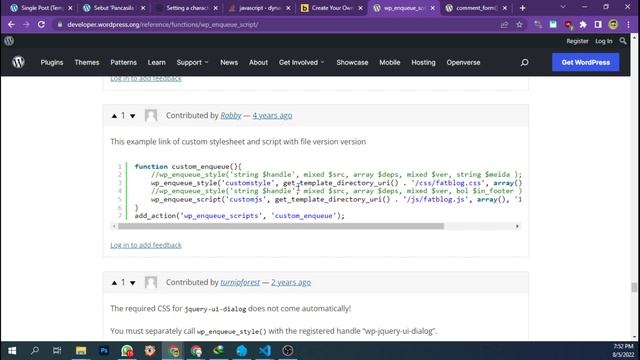Click Log in to add feedback below Robby's code

[146, 245]
